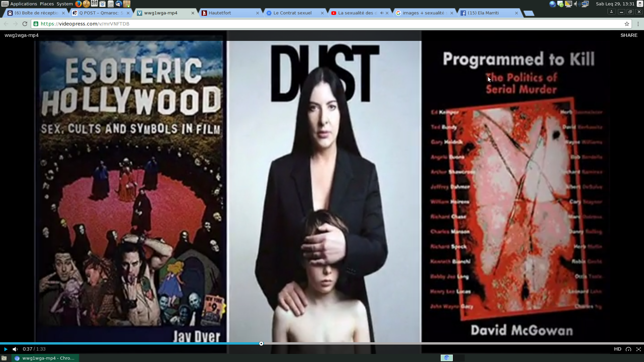Screen dimensions: 644x362
Task: Select the wwg1wga-mp4 - Chro... taskbar entry
Action: click(x=45, y=358)
